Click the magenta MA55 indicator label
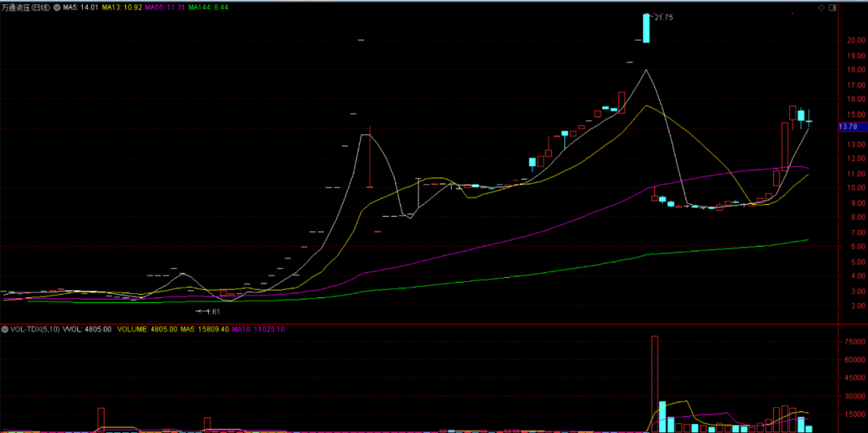 tap(171, 7)
